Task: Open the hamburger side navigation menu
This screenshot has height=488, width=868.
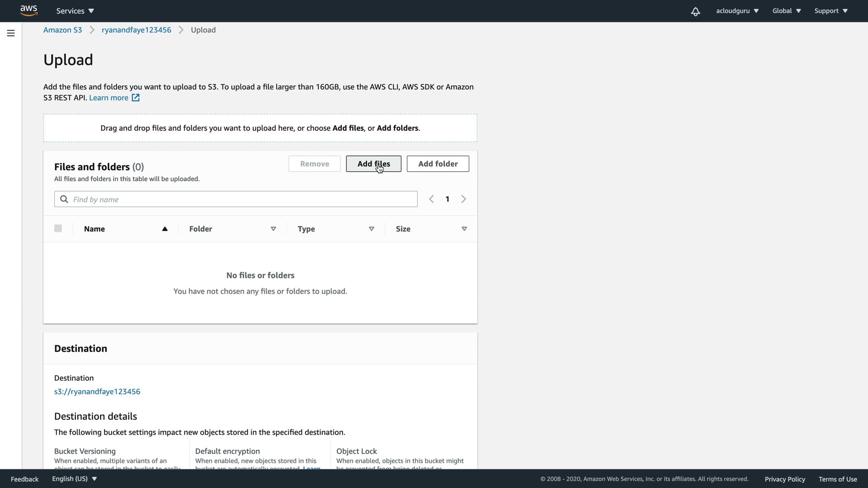Action: coord(11,33)
